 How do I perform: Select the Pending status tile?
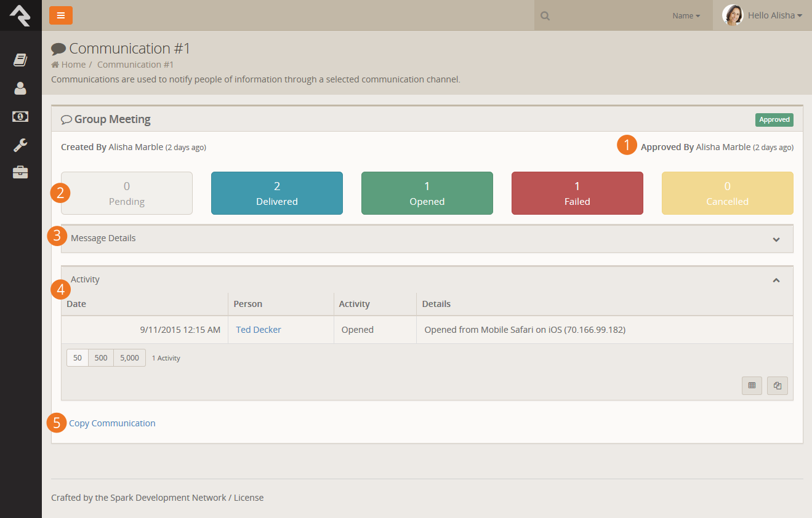(x=127, y=193)
